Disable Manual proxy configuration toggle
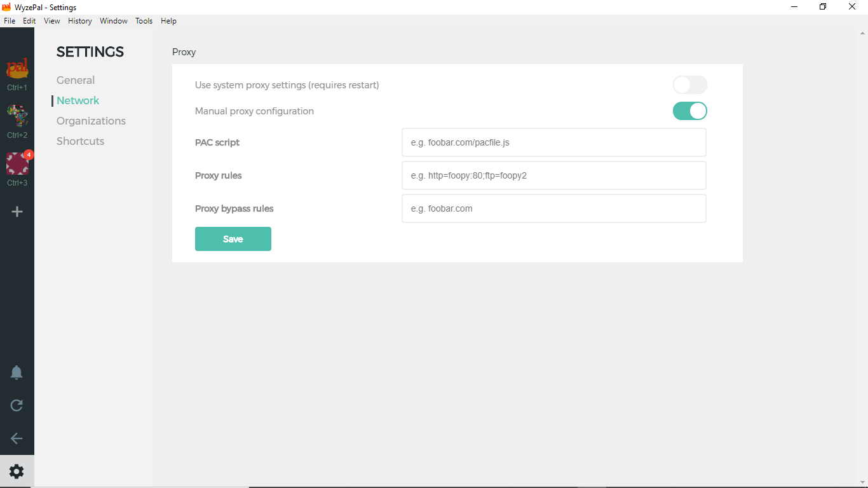The image size is (868, 488). tap(690, 111)
